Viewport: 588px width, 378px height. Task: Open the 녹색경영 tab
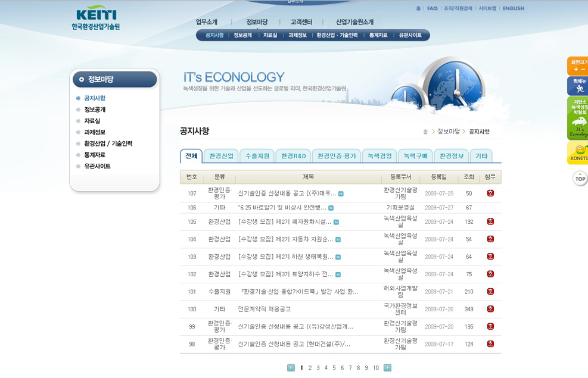click(379, 156)
